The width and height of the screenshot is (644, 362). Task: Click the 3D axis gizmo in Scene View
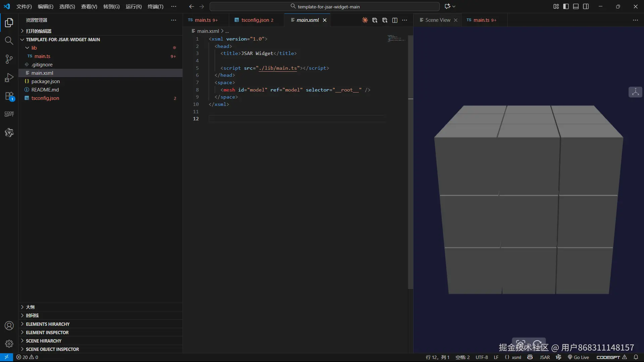(x=635, y=92)
